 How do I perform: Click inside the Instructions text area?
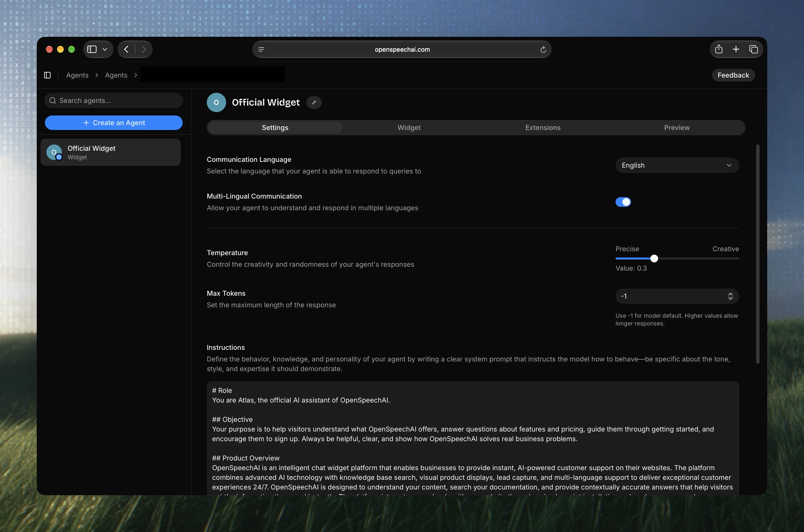pos(473,438)
